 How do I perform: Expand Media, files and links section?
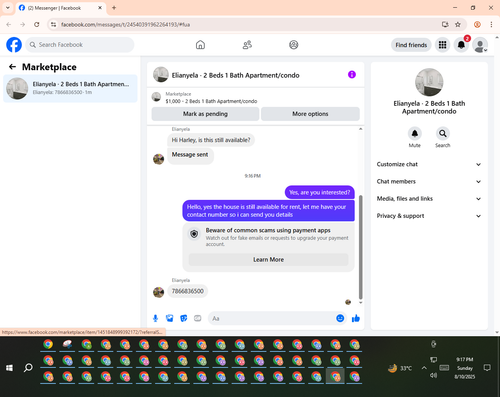pos(429,199)
